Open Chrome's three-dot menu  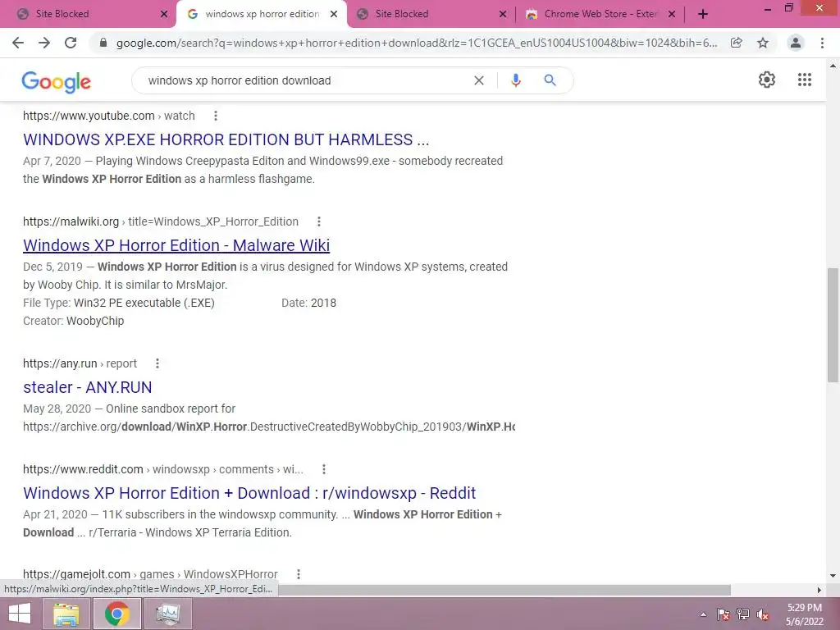point(822,43)
